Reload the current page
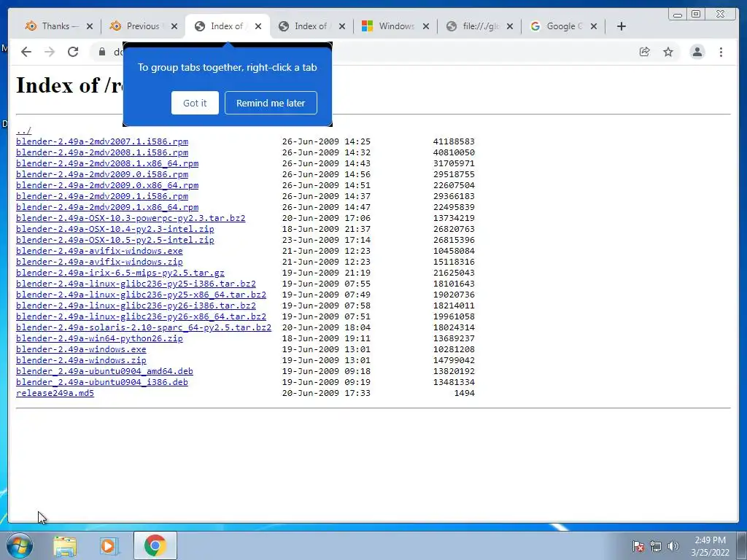The height and width of the screenshot is (560, 747). pyautogui.click(x=73, y=52)
